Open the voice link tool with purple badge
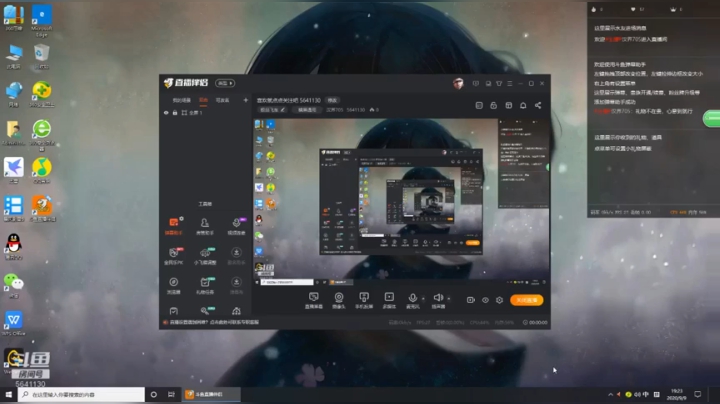The image size is (720, 404). tap(236, 226)
